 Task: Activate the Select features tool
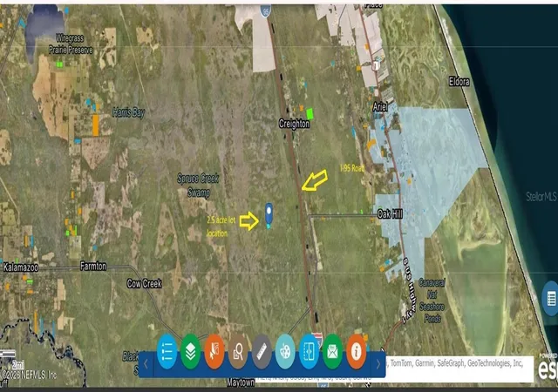pyautogui.click(x=214, y=351)
